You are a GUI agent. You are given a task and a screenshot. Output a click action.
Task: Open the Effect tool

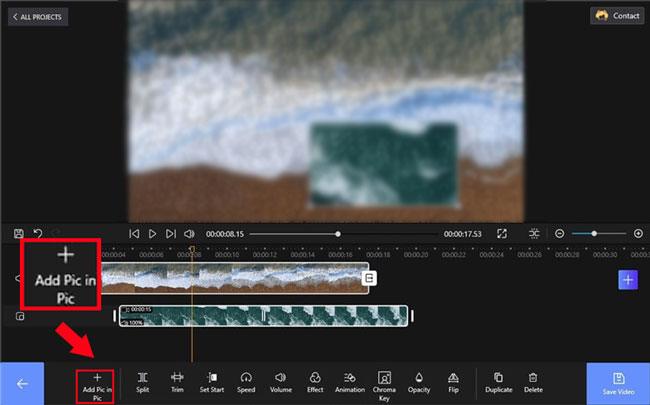tap(315, 383)
